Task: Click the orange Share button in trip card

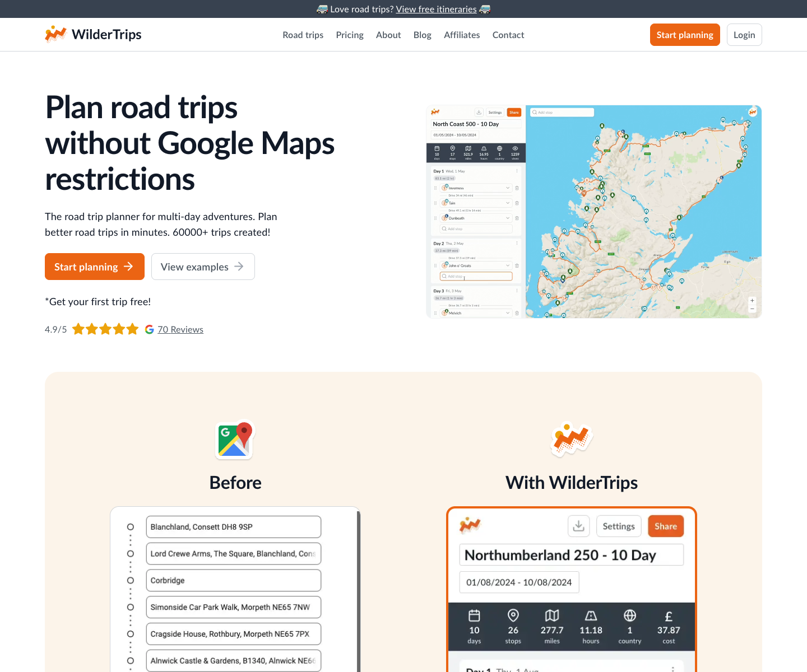Action: (666, 526)
